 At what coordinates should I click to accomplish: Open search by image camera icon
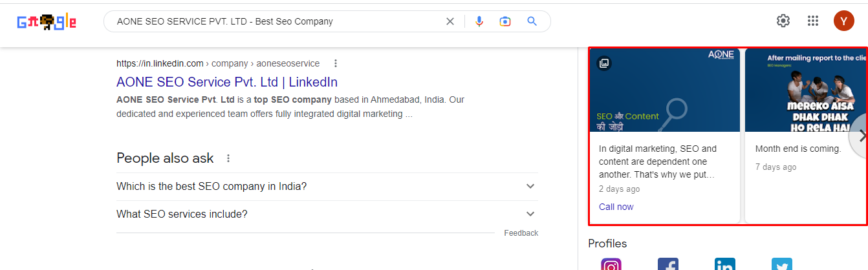click(505, 21)
